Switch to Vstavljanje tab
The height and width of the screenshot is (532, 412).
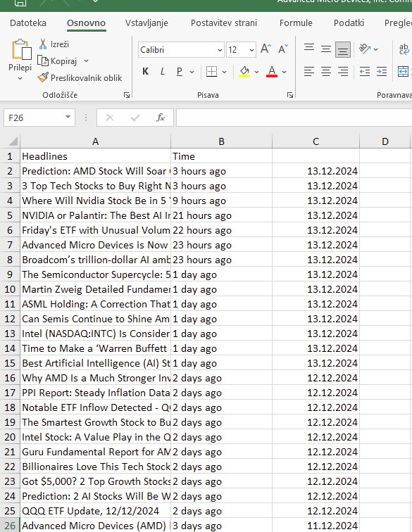pos(146,23)
